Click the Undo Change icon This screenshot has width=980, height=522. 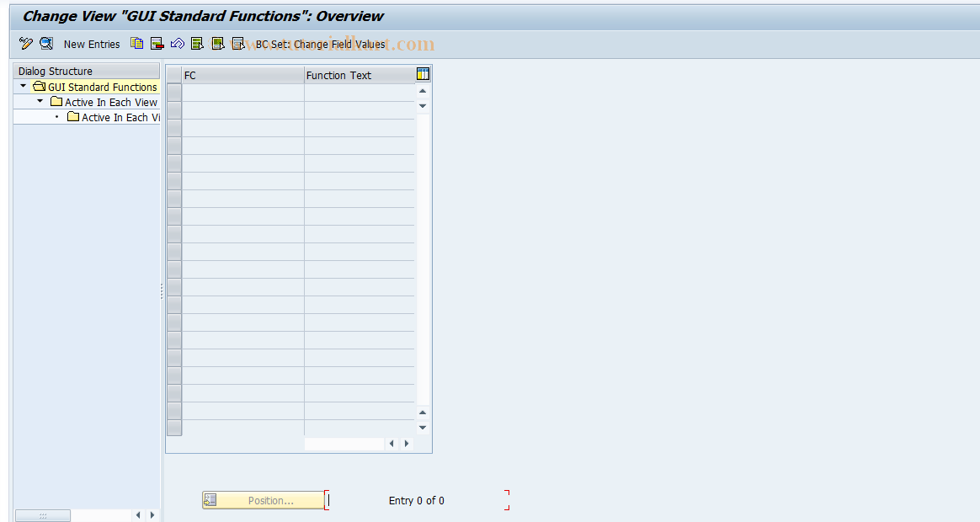178,43
